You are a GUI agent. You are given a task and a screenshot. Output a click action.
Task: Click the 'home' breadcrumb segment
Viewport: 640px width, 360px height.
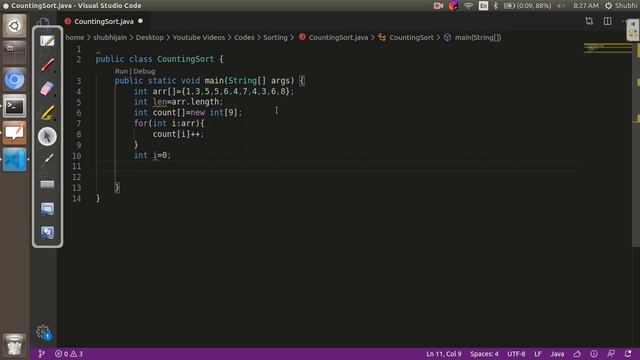pos(75,38)
